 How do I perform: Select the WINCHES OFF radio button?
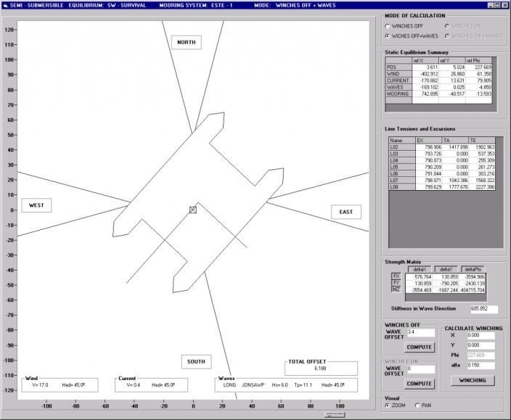(387, 26)
